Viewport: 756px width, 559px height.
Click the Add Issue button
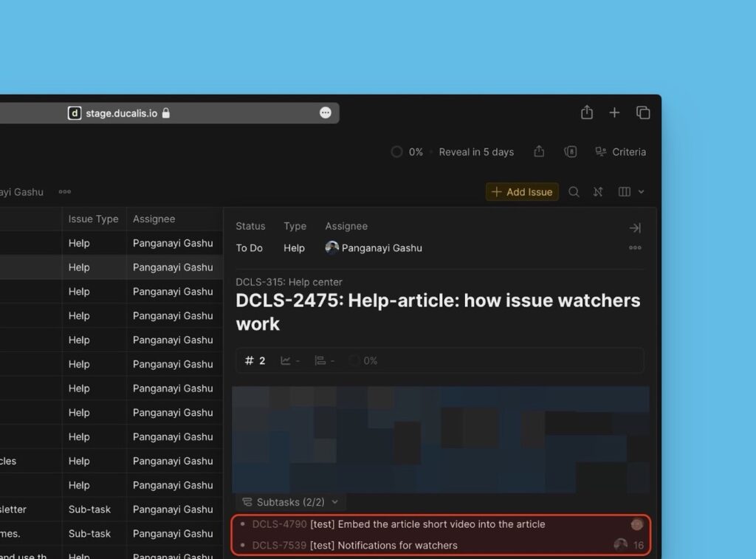click(x=522, y=191)
